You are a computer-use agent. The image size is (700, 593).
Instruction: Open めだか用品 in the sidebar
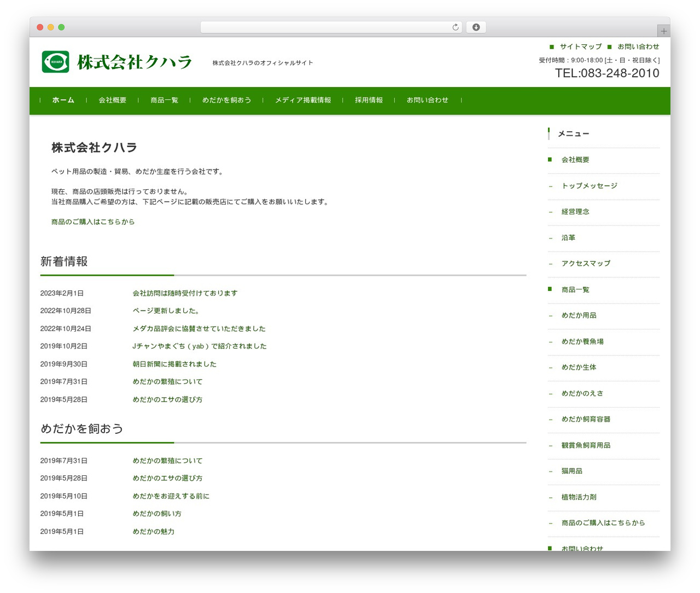579,316
